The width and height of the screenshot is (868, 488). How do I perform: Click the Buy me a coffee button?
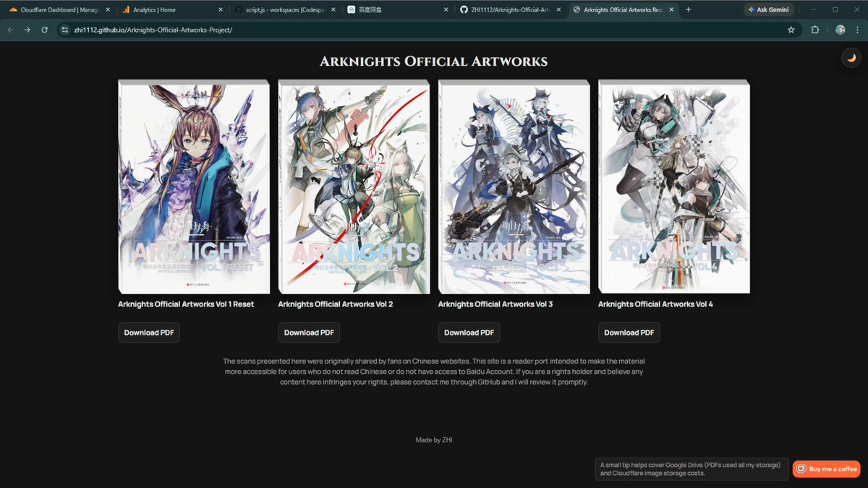pyautogui.click(x=826, y=469)
